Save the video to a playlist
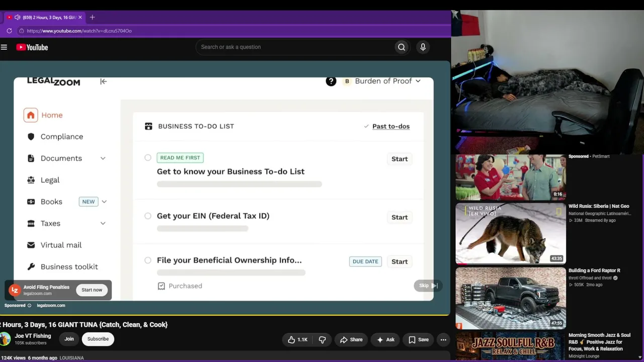The width and height of the screenshot is (644, 362). tap(418, 340)
